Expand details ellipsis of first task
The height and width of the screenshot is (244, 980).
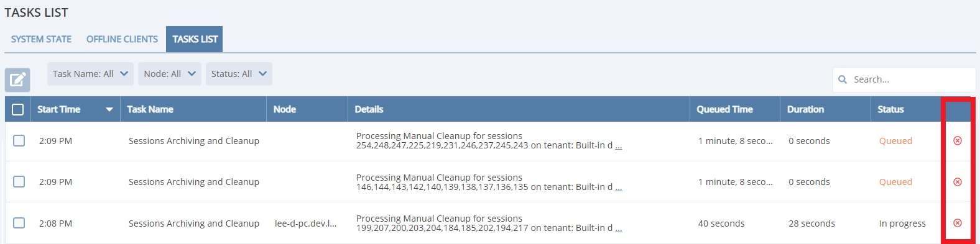(619, 146)
